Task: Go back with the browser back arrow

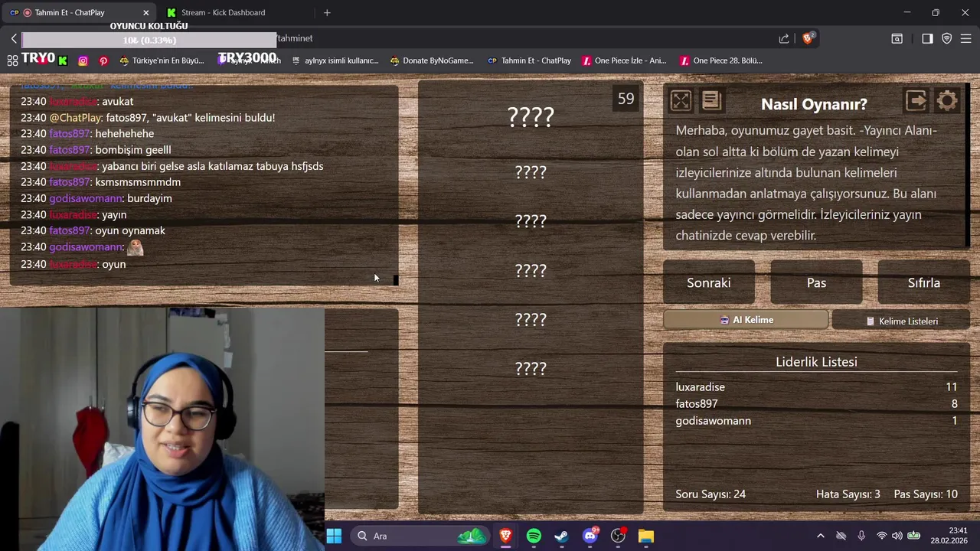Action: coord(14,38)
